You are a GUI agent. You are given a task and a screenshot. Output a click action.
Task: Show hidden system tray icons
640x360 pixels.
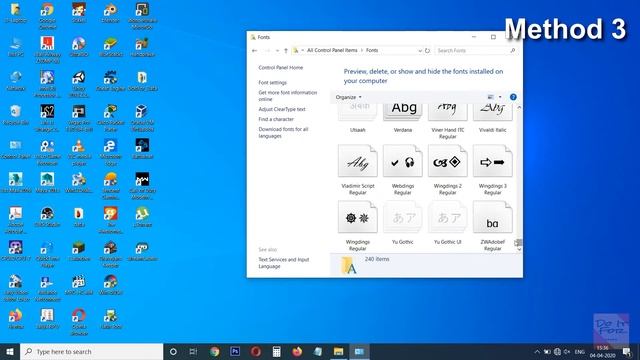click(537, 351)
